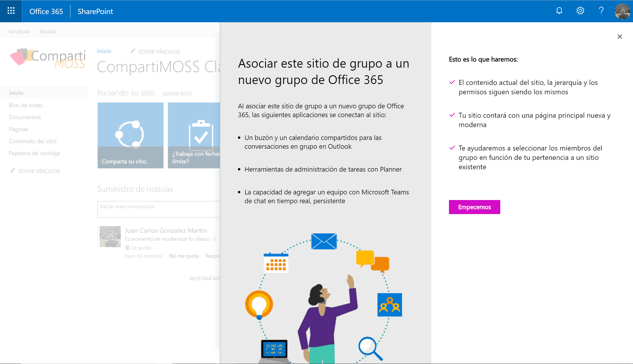This screenshot has height=364, width=633.
Task: Click the Inicio top navigation link
Action: [x=104, y=51]
